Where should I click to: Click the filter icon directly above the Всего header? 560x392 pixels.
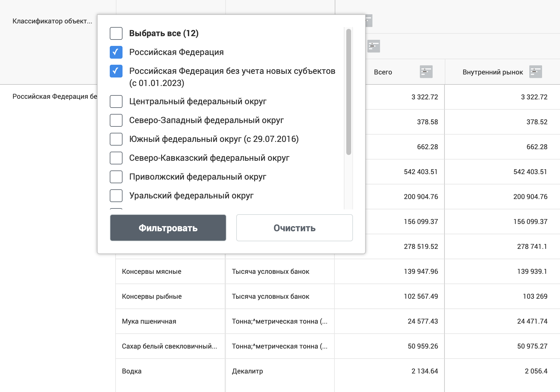374,46
